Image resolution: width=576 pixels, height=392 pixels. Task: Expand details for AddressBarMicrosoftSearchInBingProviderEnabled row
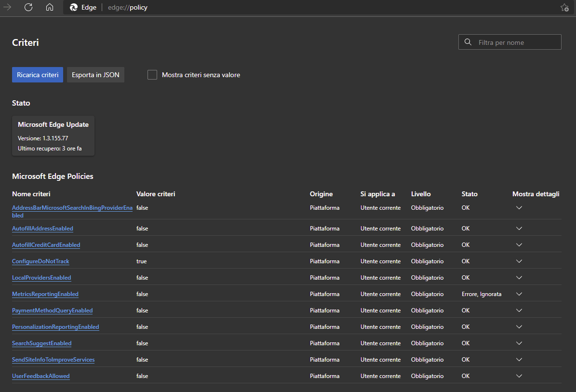519,208
